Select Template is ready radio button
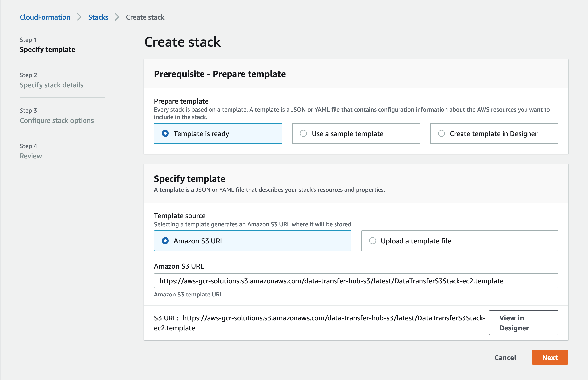Image resolution: width=588 pixels, height=380 pixels. pos(165,134)
